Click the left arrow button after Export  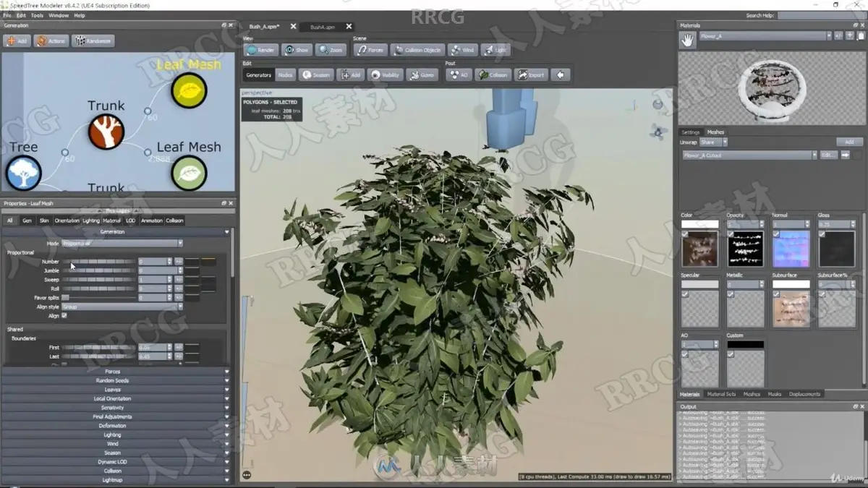560,74
